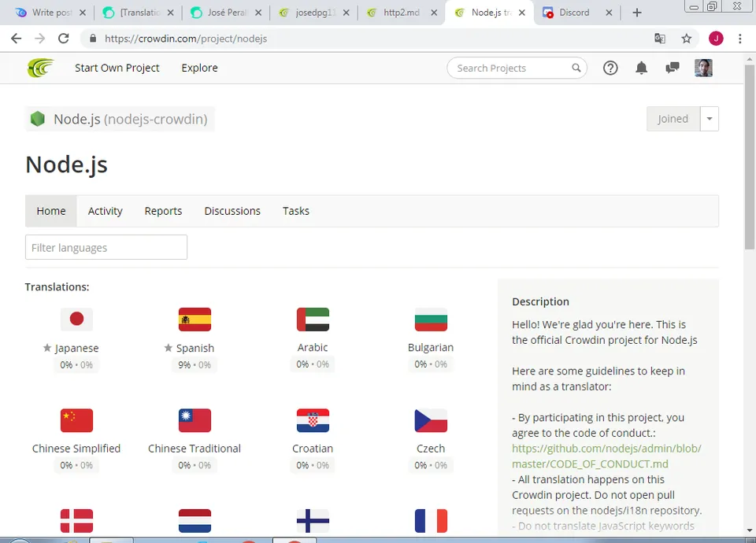Click the French flag icon
Viewport: 756px width, 543px height.
coord(431,521)
